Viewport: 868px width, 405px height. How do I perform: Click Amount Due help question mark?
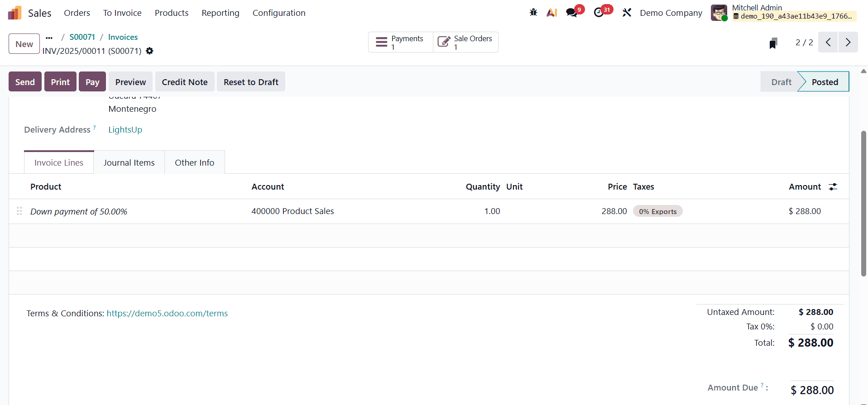(762, 386)
